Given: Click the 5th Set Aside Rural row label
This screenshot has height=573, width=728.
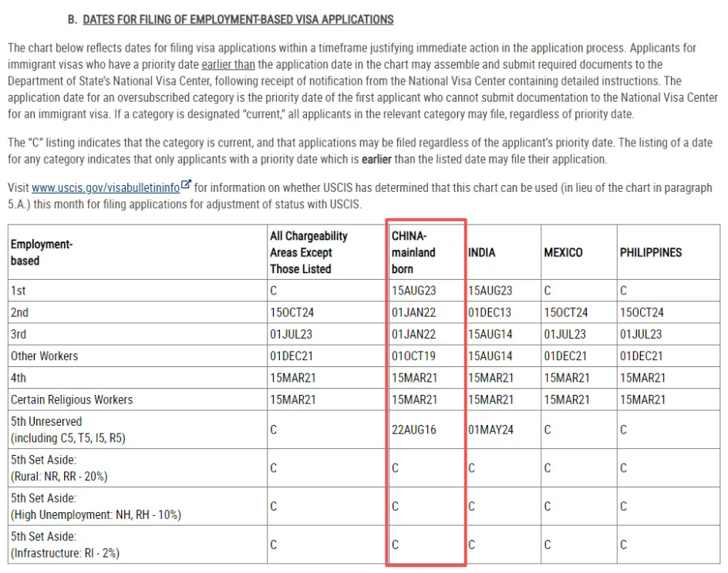Looking at the screenshot, I should click(x=59, y=468).
